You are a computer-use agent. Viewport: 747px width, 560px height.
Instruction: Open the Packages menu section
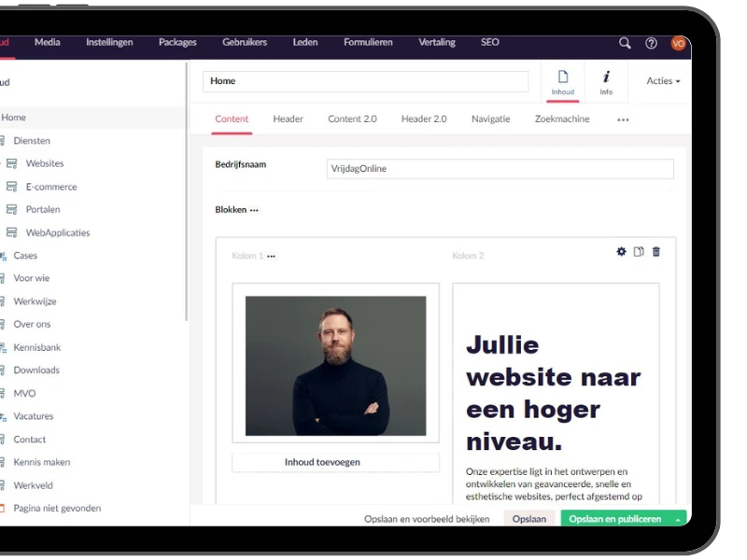(x=177, y=43)
